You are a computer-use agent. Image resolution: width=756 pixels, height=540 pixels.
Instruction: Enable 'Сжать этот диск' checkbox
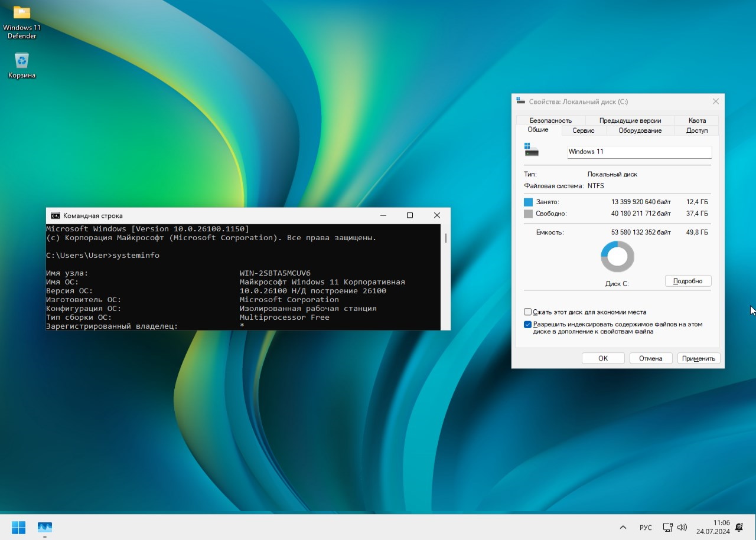click(527, 312)
